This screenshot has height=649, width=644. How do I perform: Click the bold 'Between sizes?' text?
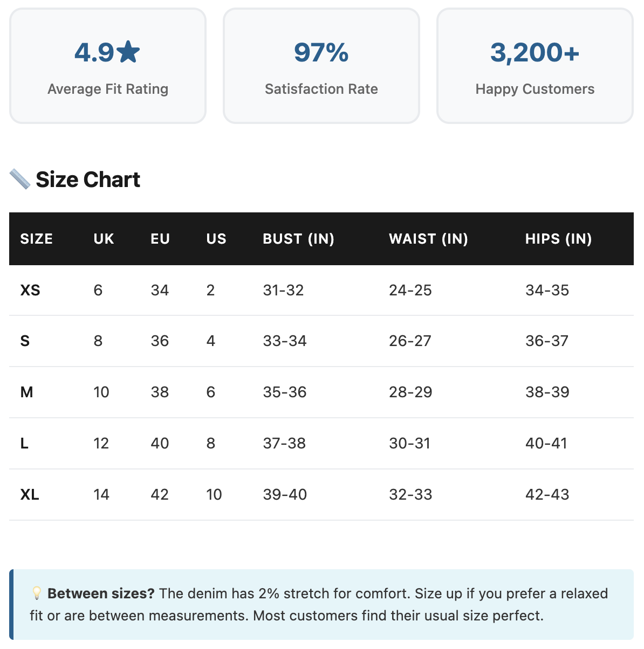pos(101,593)
